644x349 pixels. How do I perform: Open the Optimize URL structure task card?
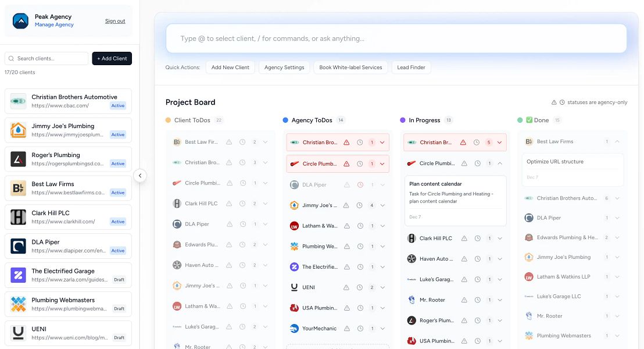(573, 169)
